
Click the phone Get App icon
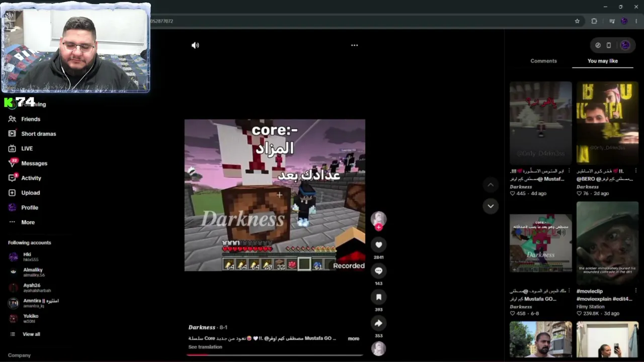point(608,45)
